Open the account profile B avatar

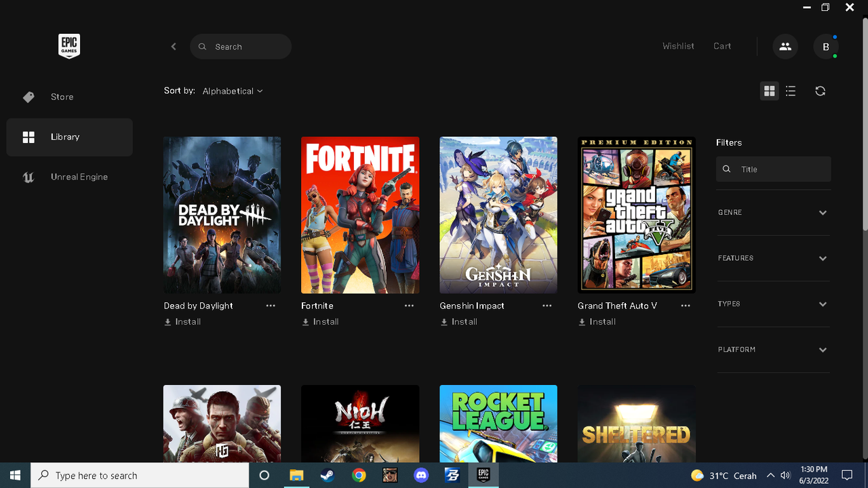[826, 47]
